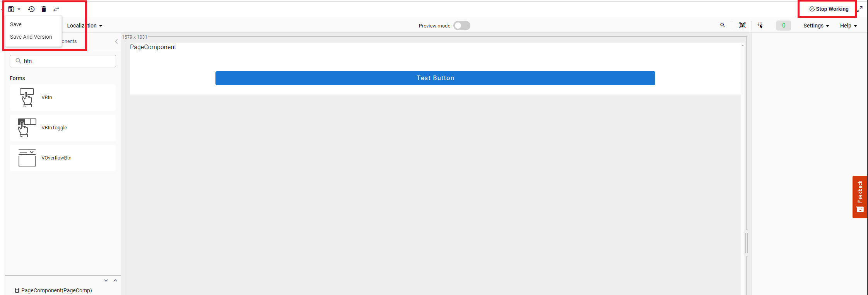Click the magnifier search icon in toolbar

pyautogui.click(x=722, y=25)
